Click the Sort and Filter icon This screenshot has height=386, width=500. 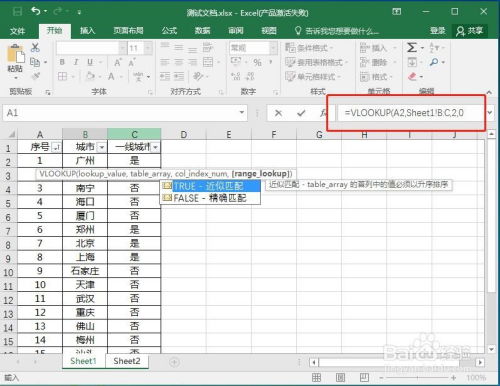tap(434, 47)
